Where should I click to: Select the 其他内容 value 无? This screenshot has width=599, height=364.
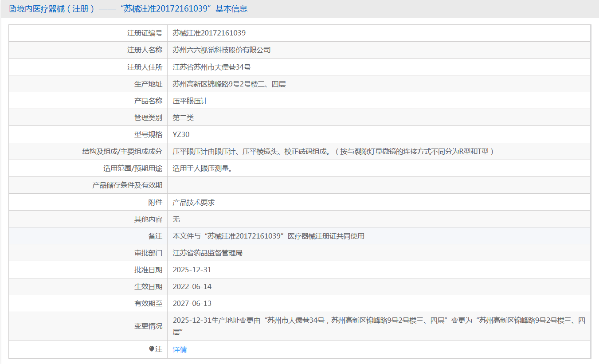(x=176, y=219)
